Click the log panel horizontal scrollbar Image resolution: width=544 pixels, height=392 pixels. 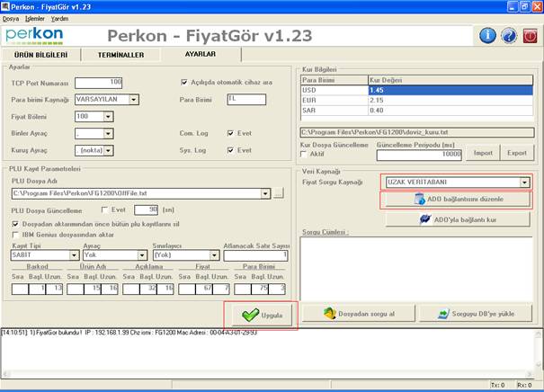(x=268, y=374)
